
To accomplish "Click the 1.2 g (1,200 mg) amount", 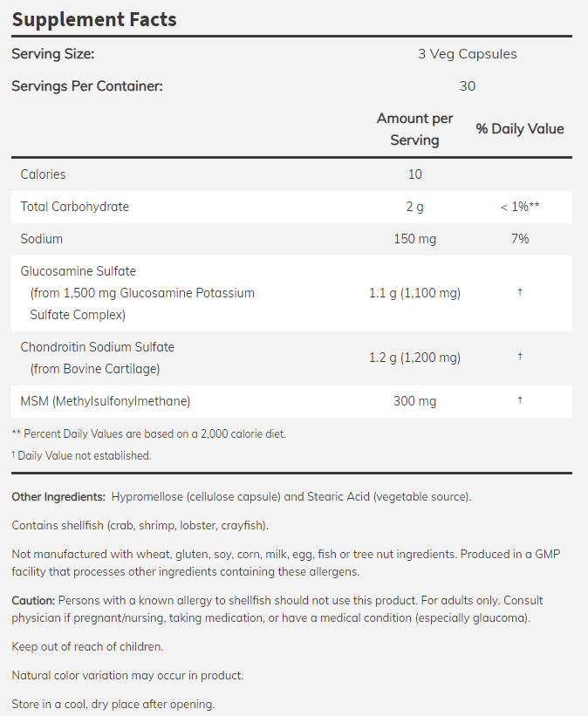I will point(414,358).
